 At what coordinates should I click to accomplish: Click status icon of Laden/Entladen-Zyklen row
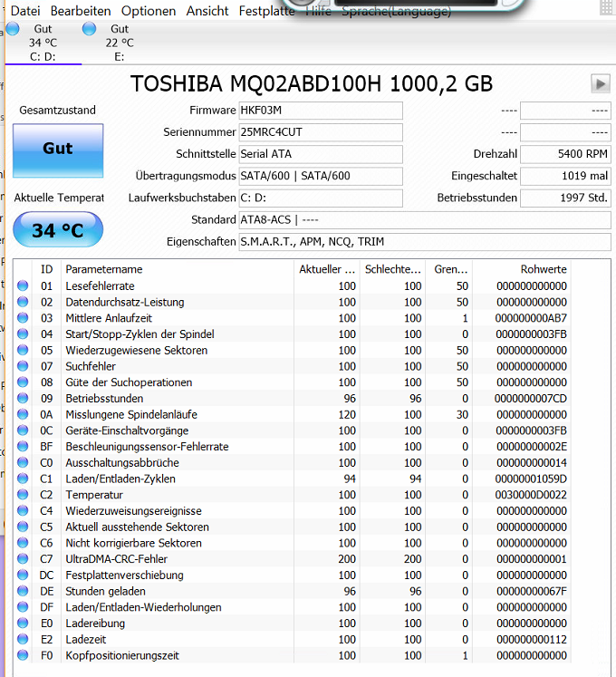coord(23,478)
